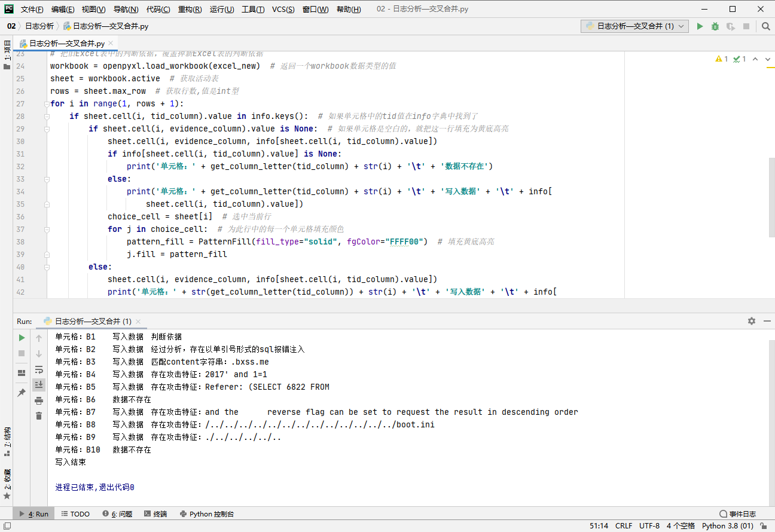Image resolution: width=775 pixels, height=532 pixels.
Task: Open the 编辑(E) menu
Action: (x=63, y=10)
